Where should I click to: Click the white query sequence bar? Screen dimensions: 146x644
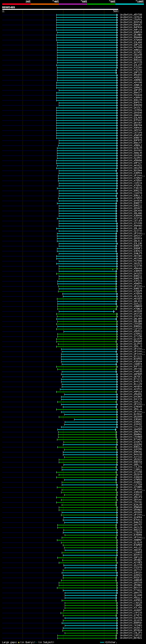pyautogui.click(x=60, y=9)
